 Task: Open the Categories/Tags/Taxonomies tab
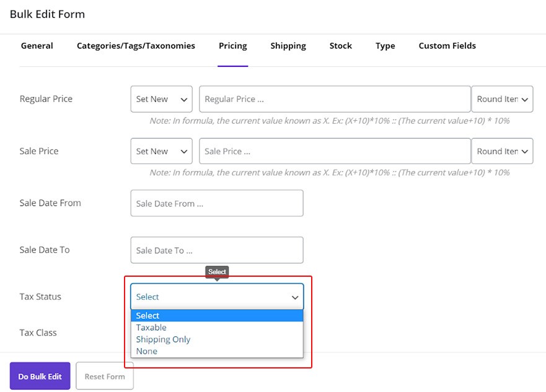click(x=136, y=46)
